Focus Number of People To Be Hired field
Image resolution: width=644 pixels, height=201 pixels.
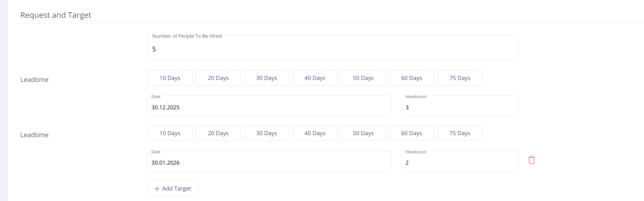[333, 49]
